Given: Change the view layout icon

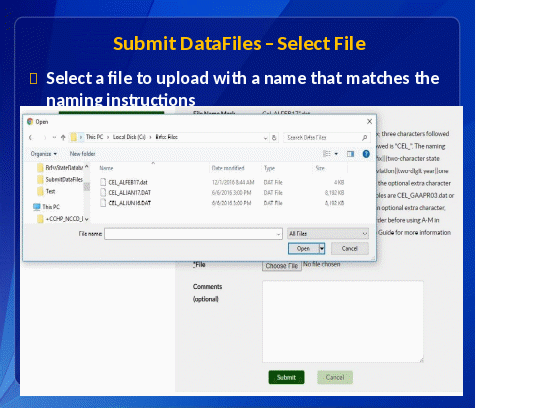Looking at the screenshot, I should (326, 154).
